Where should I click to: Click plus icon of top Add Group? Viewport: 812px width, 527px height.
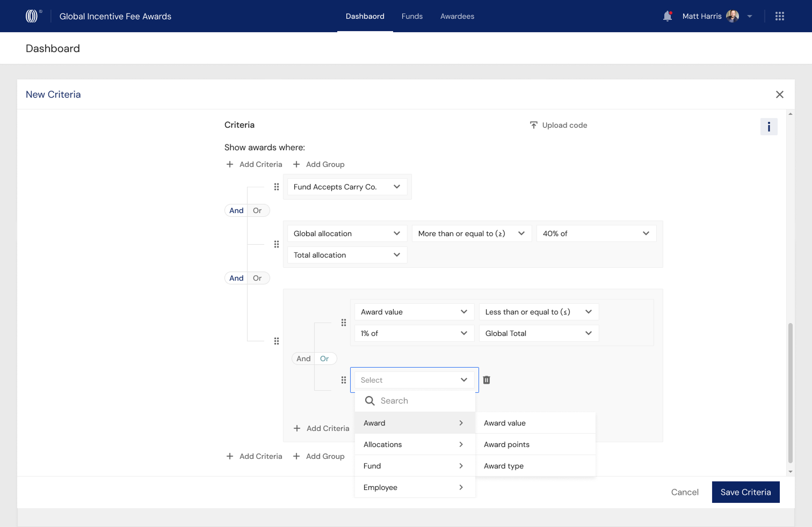[x=296, y=164]
